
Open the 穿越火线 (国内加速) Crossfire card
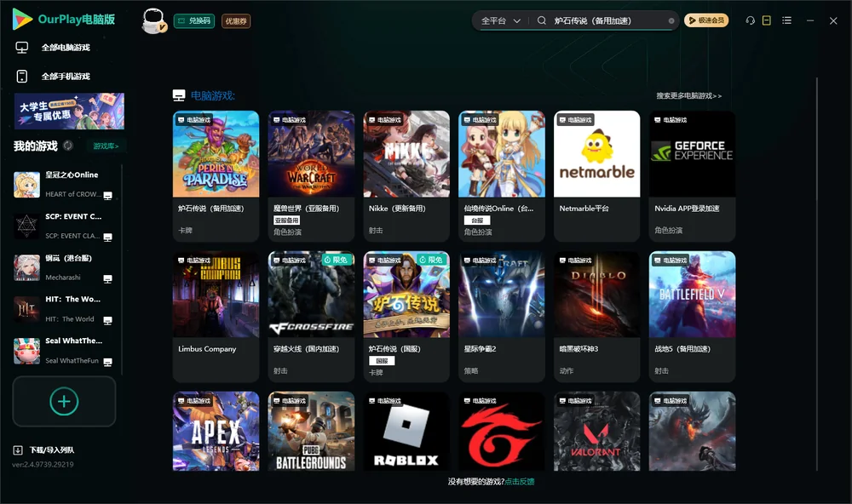(x=311, y=317)
